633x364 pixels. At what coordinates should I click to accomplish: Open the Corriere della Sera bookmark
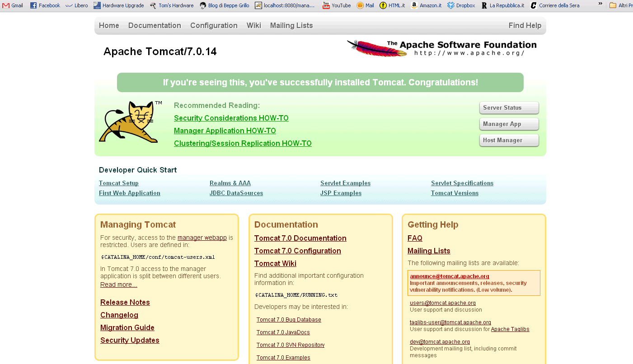555,5
